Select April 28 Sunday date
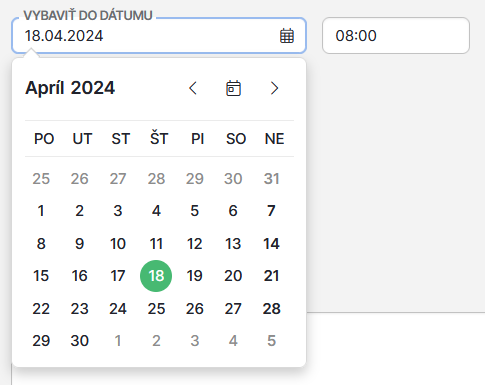The width and height of the screenshot is (485, 385). tap(271, 309)
